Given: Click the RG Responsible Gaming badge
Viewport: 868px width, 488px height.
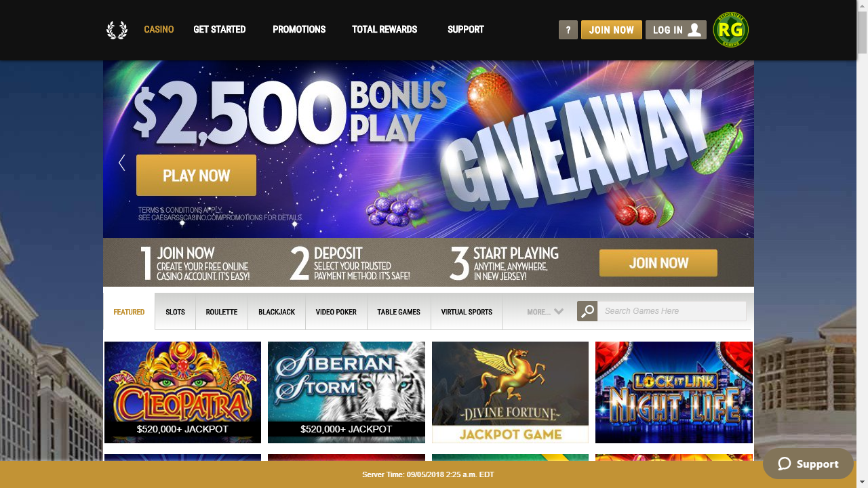Looking at the screenshot, I should [730, 30].
